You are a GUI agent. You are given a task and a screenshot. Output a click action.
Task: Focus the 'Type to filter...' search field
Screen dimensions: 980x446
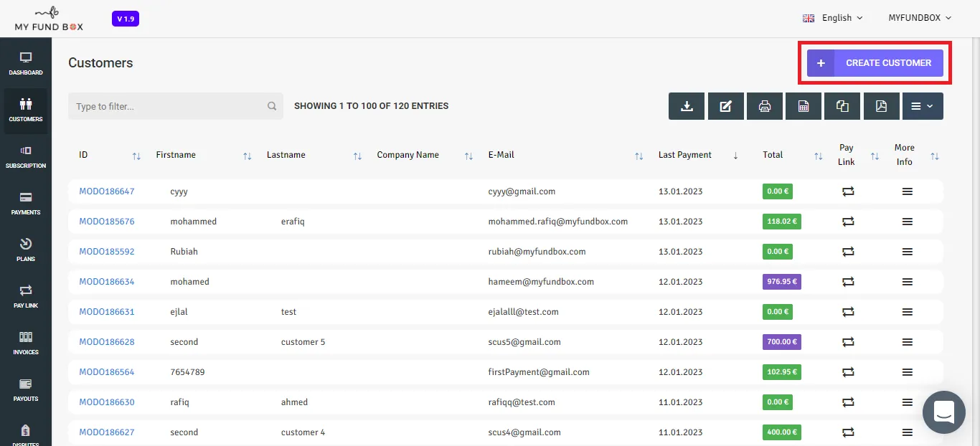click(176, 106)
